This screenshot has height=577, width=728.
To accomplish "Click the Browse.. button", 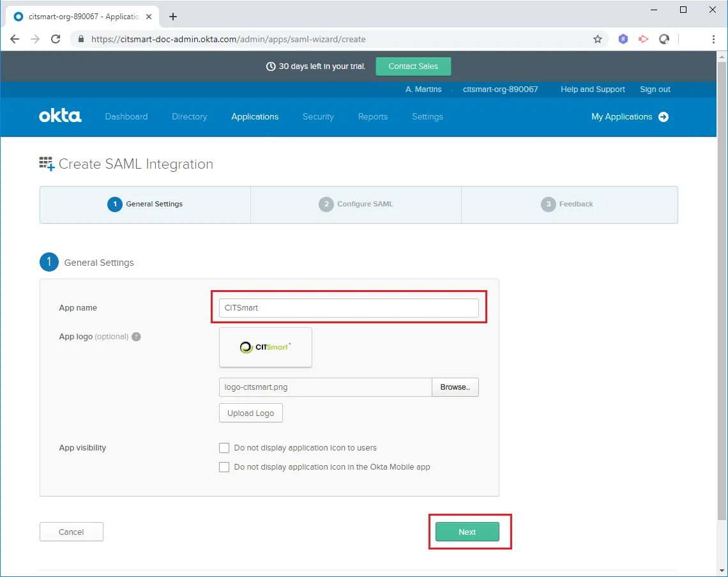I will pyautogui.click(x=455, y=387).
